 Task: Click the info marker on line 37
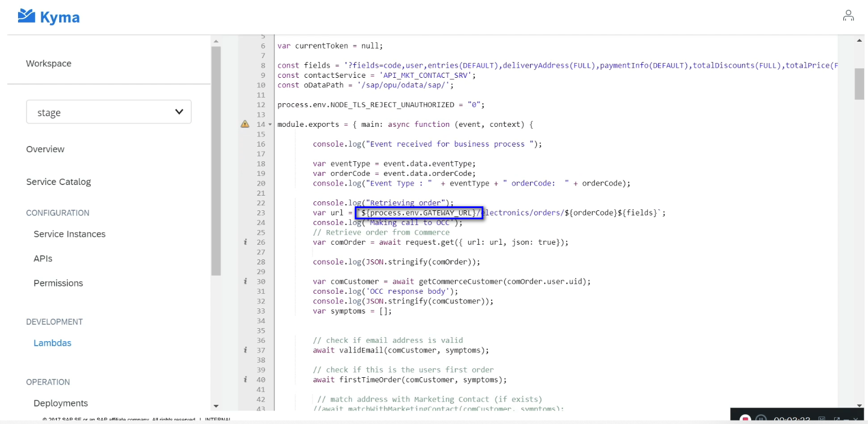click(245, 350)
